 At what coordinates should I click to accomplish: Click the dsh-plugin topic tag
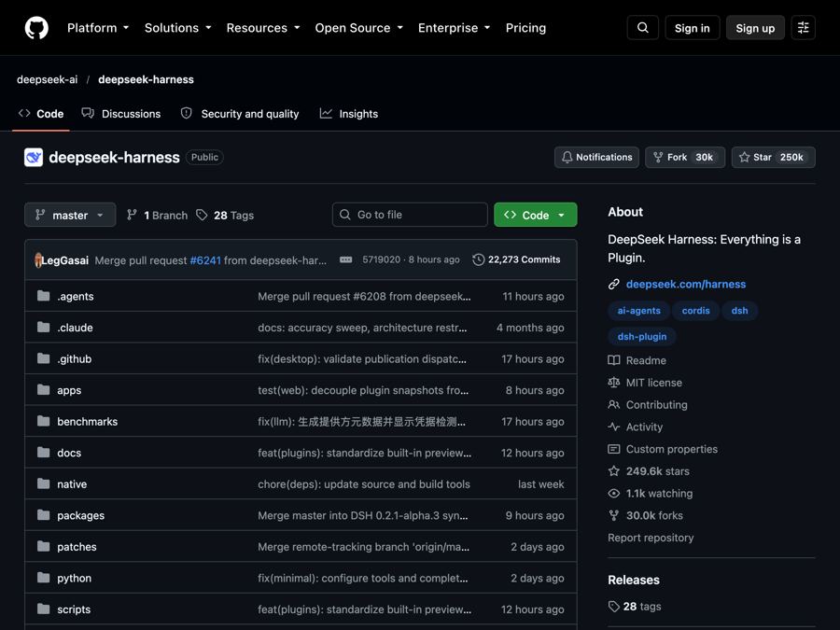pyautogui.click(x=642, y=336)
